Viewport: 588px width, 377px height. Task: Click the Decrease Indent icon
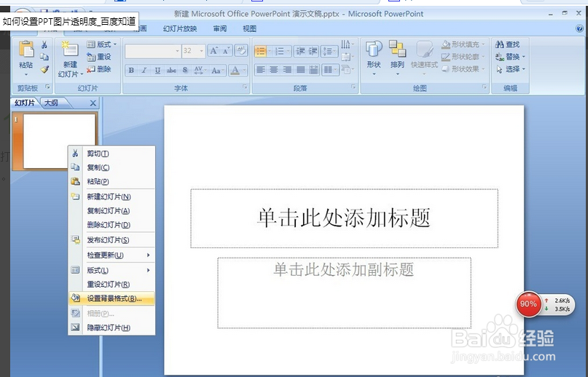point(300,51)
